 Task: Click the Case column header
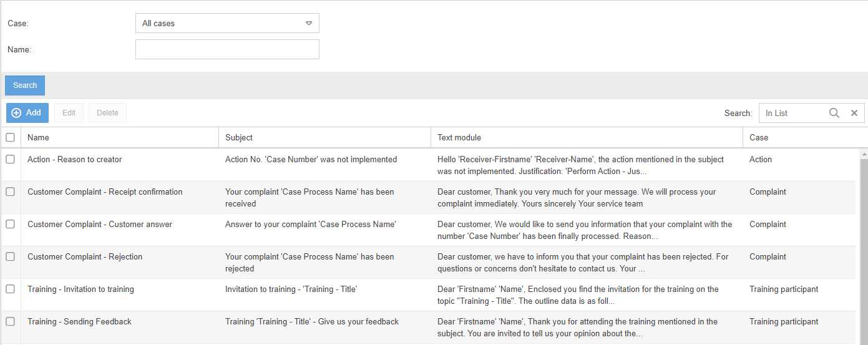[759, 137]
